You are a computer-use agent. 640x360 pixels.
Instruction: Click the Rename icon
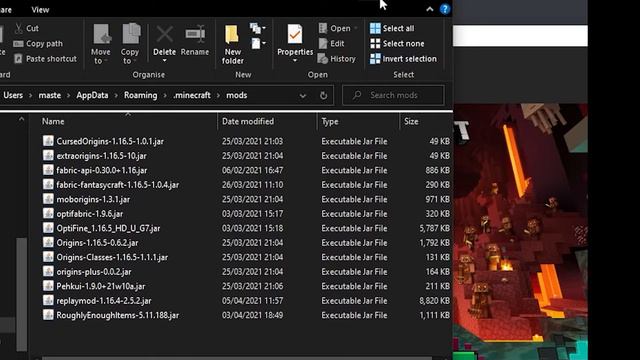pos(195,34)
